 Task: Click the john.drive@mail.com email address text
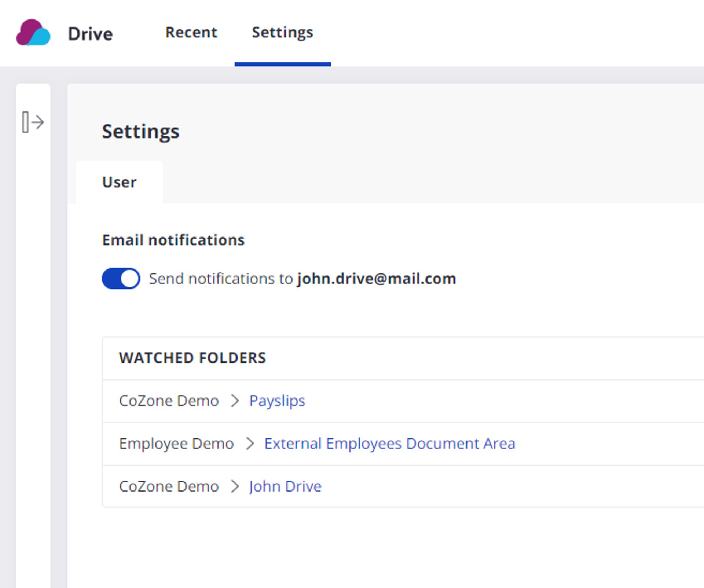(x=377, y=279)
